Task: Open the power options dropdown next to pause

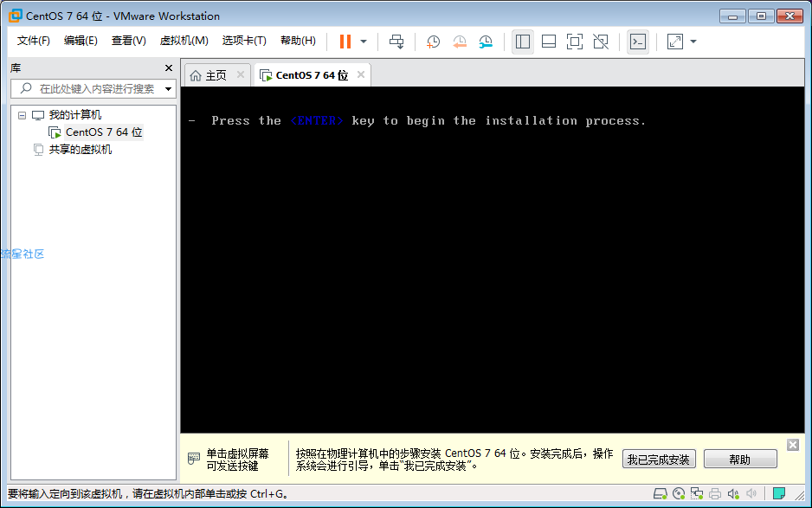Action: coord(364,42)
